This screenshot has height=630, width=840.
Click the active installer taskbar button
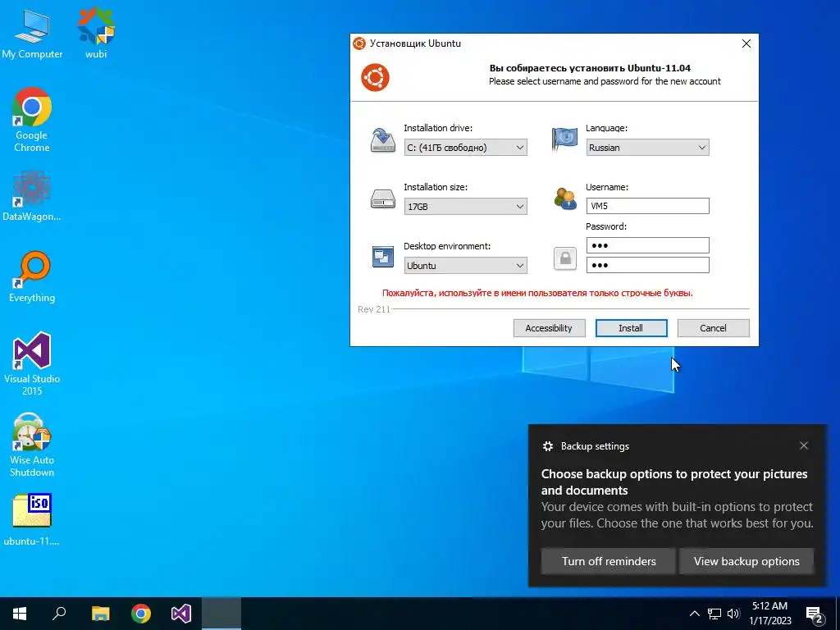click(221, 614)
